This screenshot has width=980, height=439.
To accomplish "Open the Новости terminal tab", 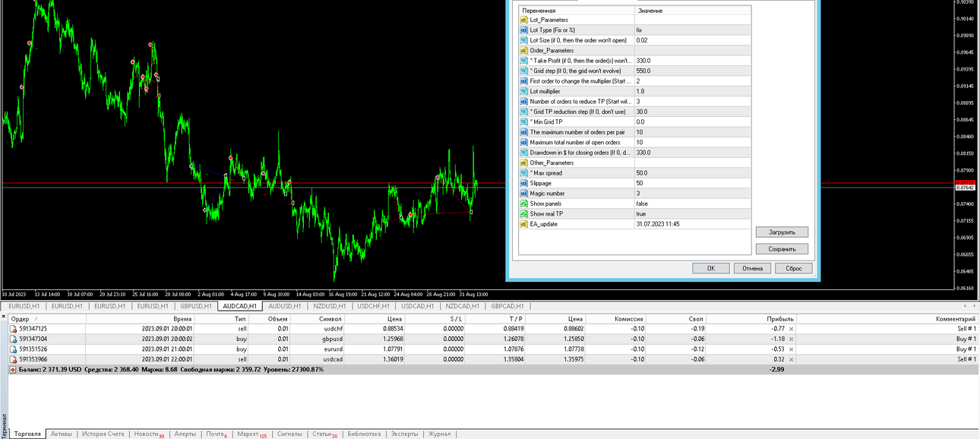I will (x=149, y=434).
